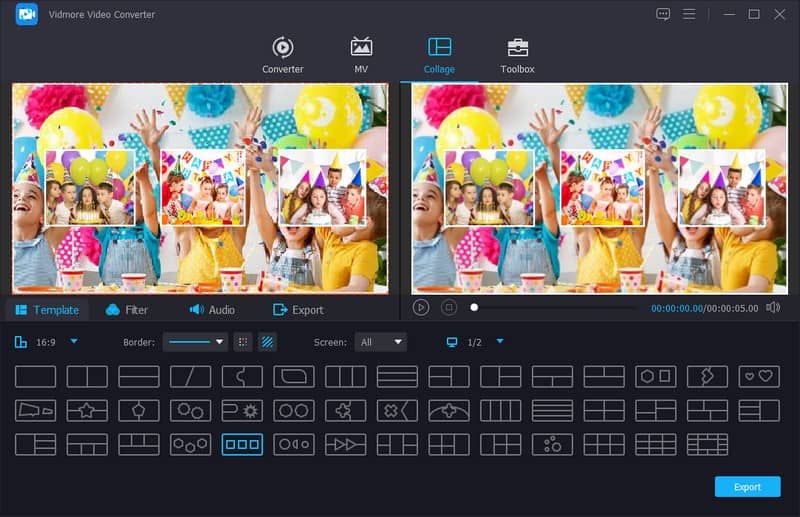
Task: Select the three horizontal rows template
Action: [397, 377]
